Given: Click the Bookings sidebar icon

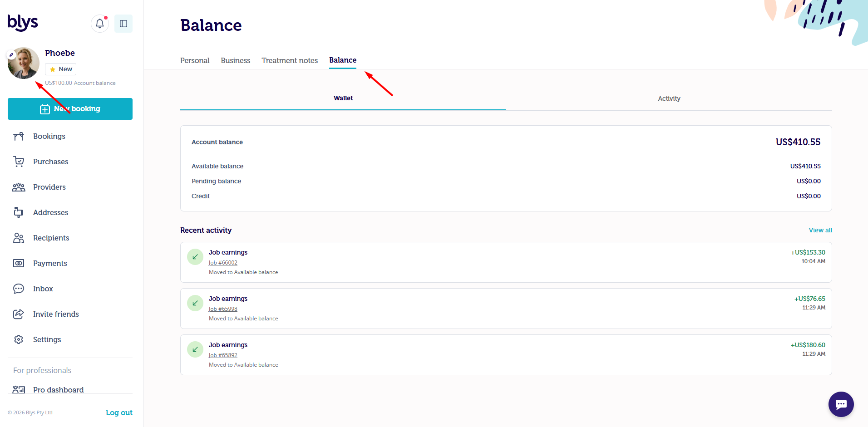Looking at the screenshot, I should point(19,136).
